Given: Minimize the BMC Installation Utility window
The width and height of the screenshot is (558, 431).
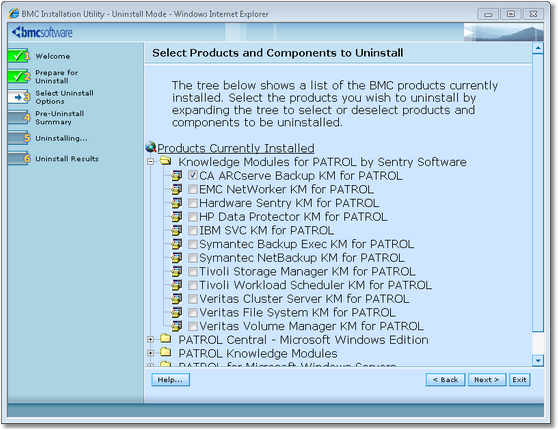Looking at the screenshot, I should 488,14.
